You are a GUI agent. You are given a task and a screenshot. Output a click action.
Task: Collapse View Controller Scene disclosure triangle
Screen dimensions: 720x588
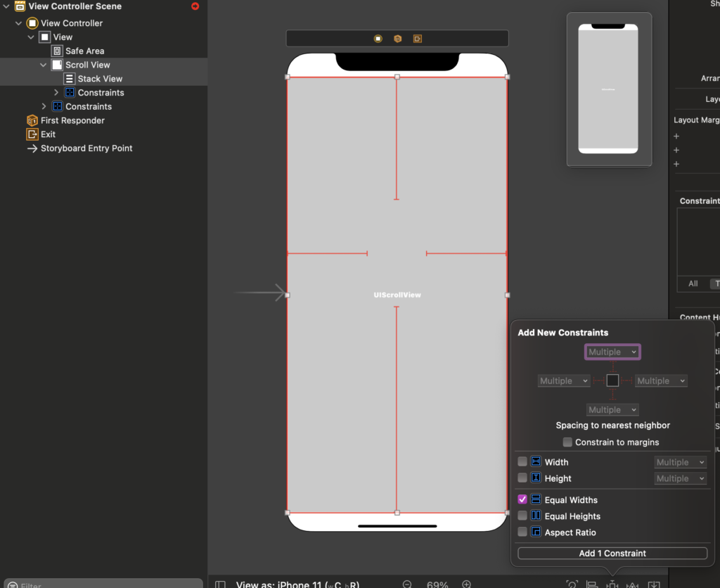click(x=6, y=6)
